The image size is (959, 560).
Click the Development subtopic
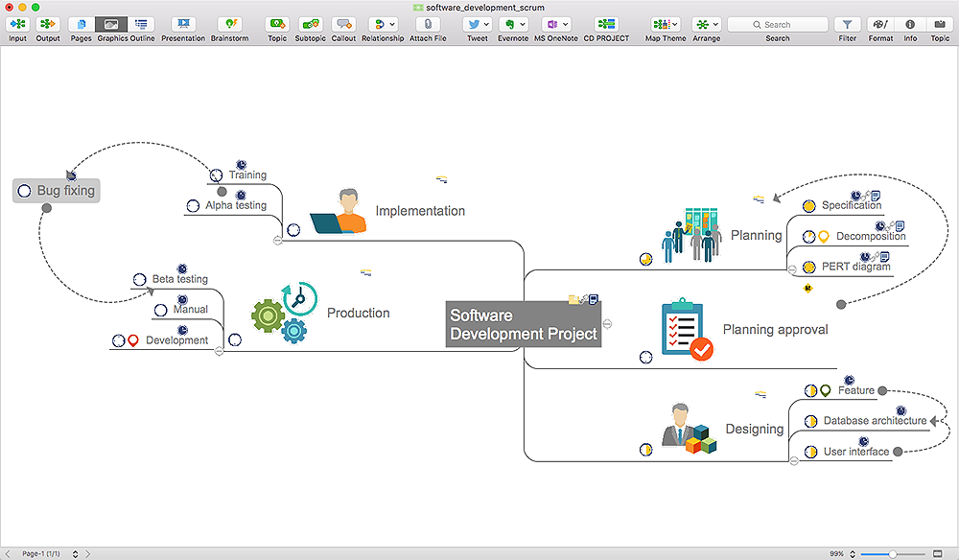tap(176, 339)
